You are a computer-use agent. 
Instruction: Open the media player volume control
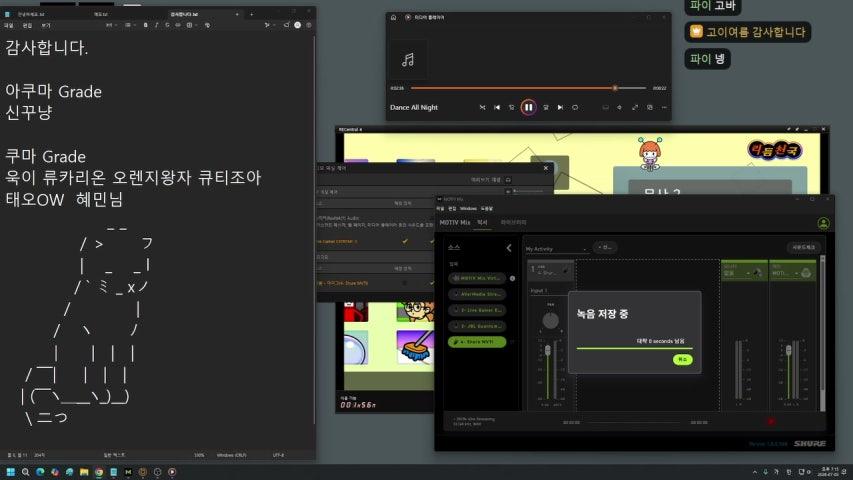[620, 108]
